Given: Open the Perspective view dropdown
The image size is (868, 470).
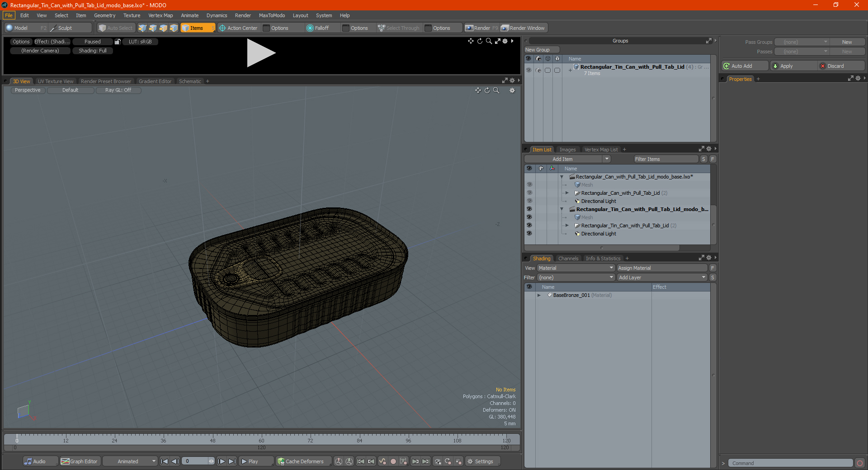Looking at the screenshot, I should point(28,90).
